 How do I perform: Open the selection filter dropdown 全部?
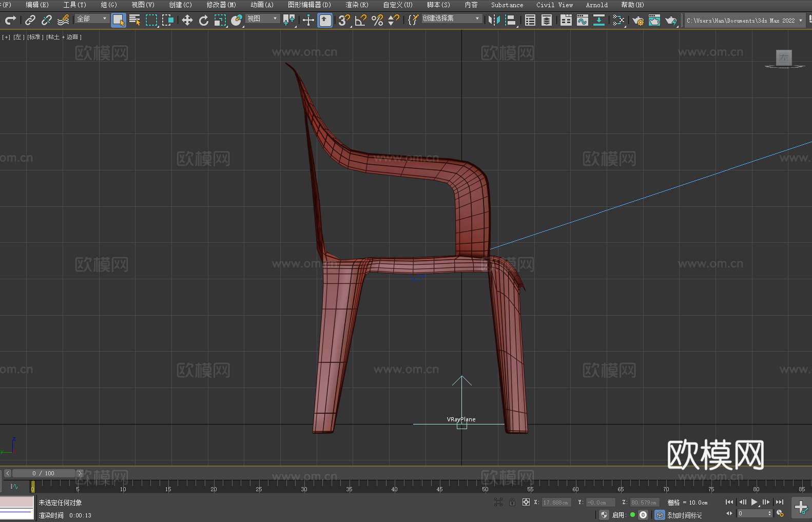[92, 18]
